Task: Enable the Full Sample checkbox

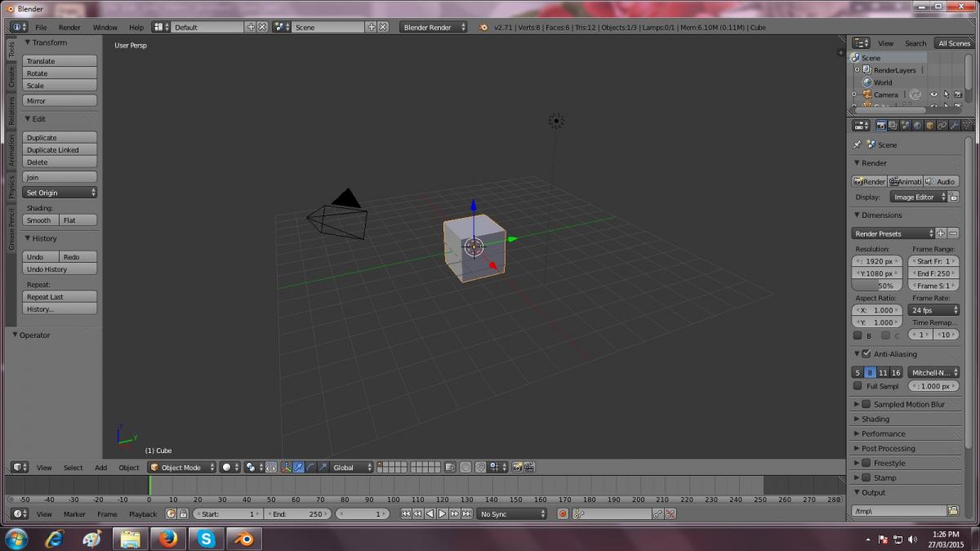Action: tap(857, 386)
